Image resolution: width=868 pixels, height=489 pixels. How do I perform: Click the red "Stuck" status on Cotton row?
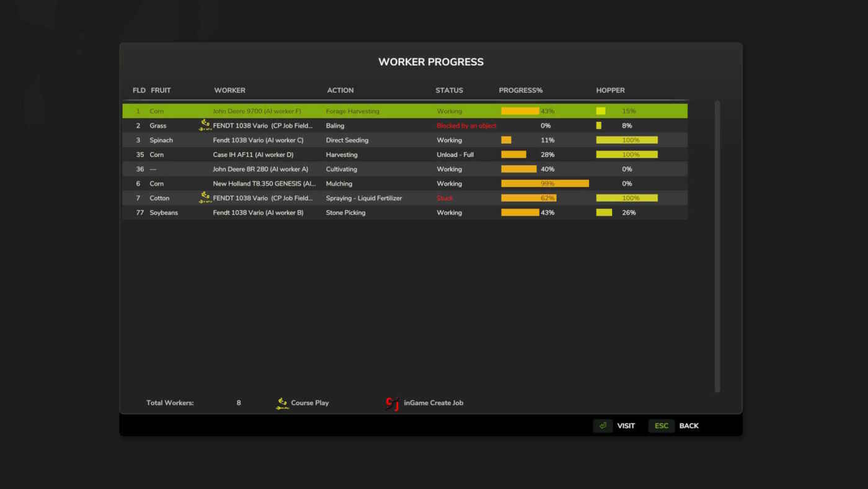pyautogui.click(x=445, y=199)
